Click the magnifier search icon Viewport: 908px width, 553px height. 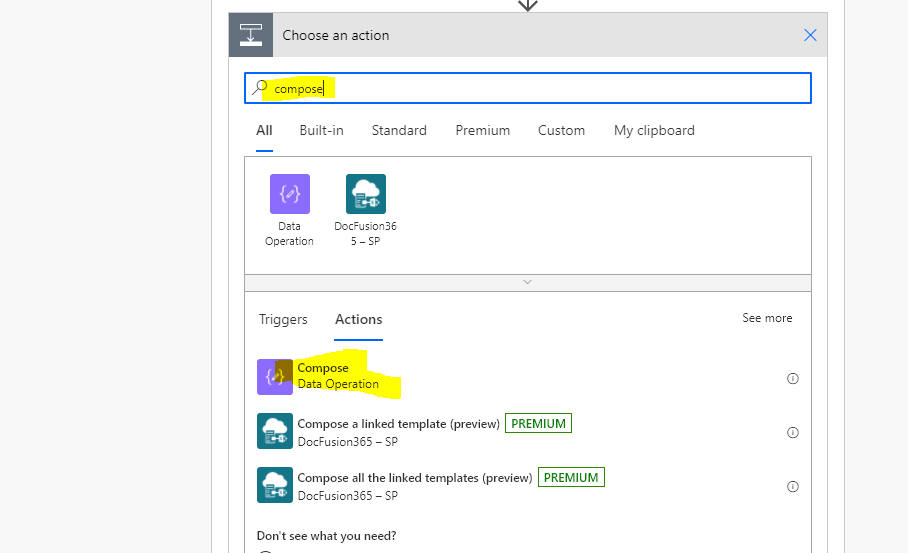[x=259, y=88]
